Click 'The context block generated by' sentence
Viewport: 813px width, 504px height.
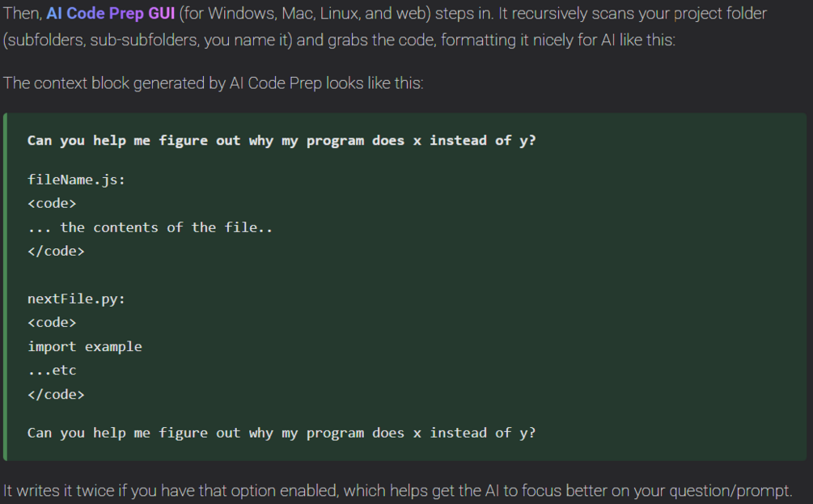(213, 83)
